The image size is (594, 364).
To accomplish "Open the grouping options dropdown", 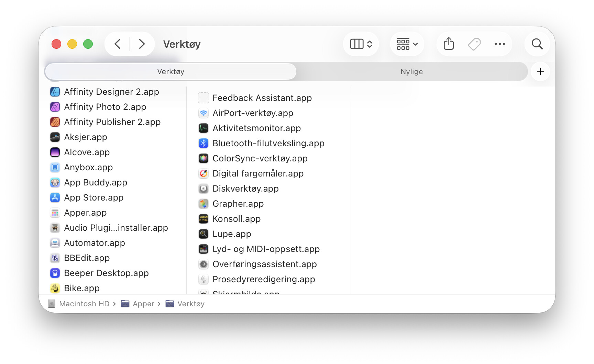I will [407, 44].
